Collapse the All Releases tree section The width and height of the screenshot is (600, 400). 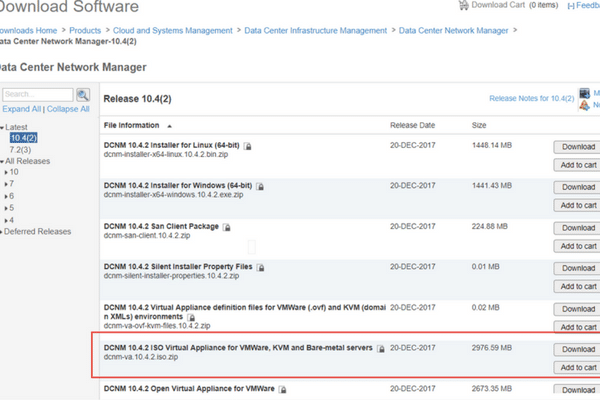[2, 162]
